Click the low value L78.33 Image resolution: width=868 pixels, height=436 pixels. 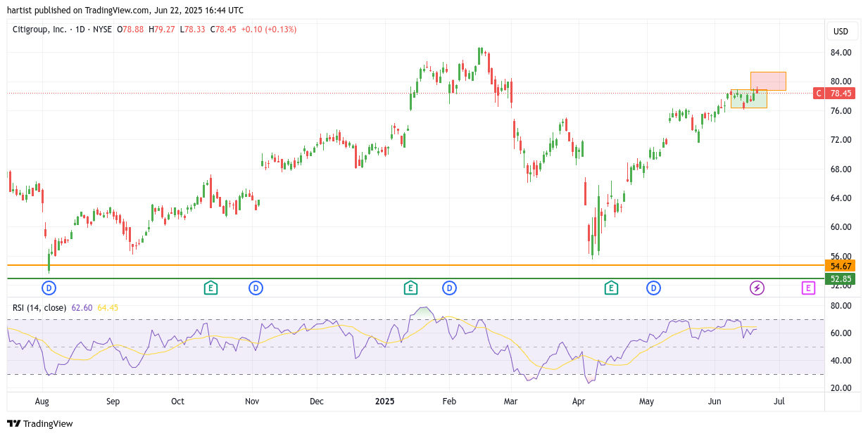(x=192, y=30)
